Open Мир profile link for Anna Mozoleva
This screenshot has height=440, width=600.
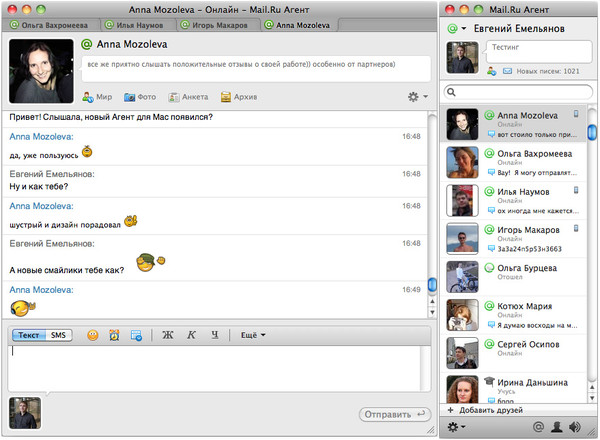97,97
